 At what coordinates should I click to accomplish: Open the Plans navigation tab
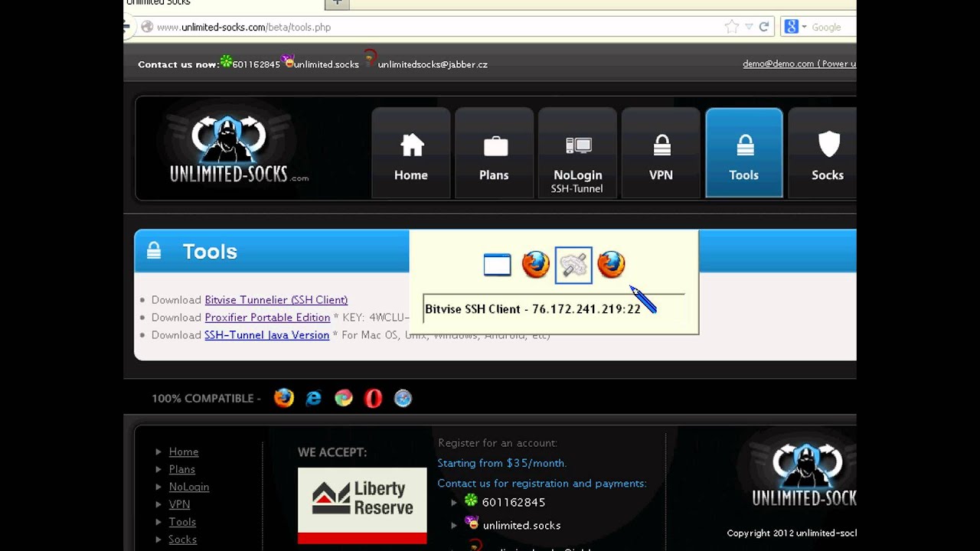pos(494,153)
